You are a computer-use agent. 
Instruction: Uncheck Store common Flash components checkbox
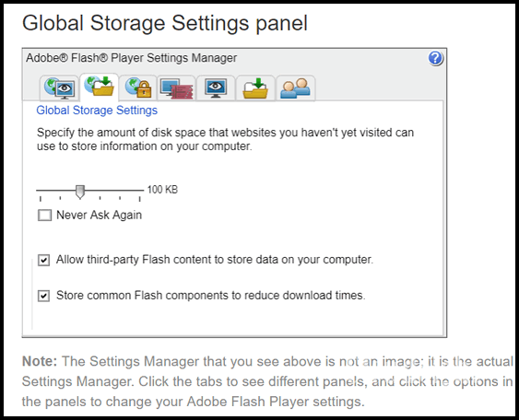coord(43,296)
